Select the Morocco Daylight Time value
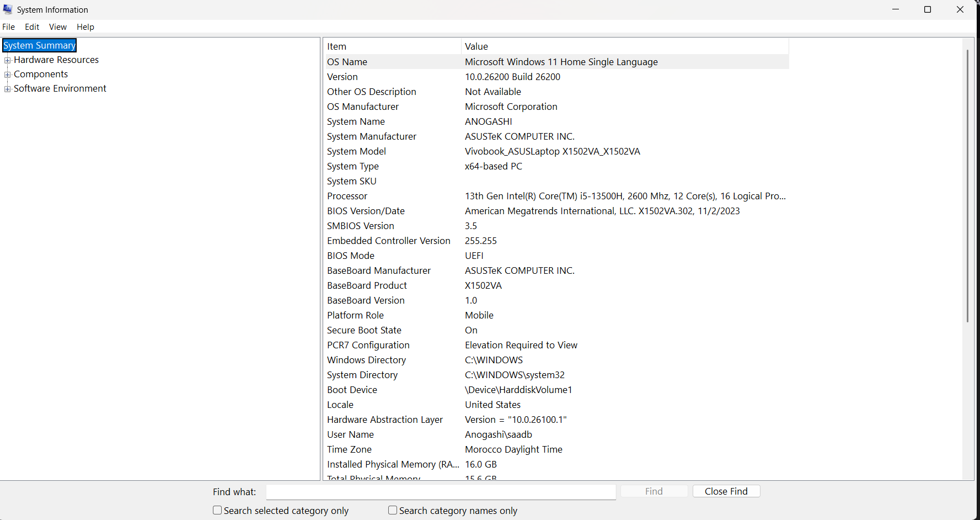Screen dimensions: 980x520 click(x=513, y=449)
